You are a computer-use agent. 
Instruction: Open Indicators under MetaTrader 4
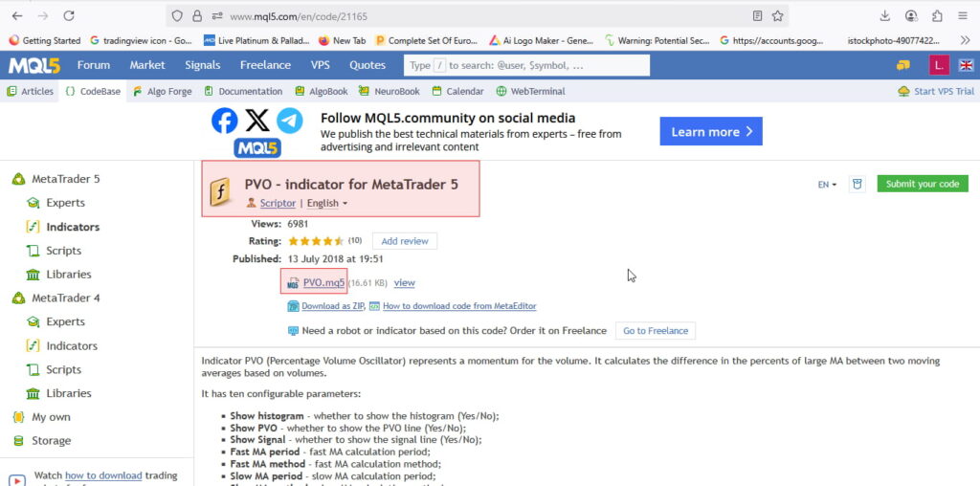click(x=71, y=345)
